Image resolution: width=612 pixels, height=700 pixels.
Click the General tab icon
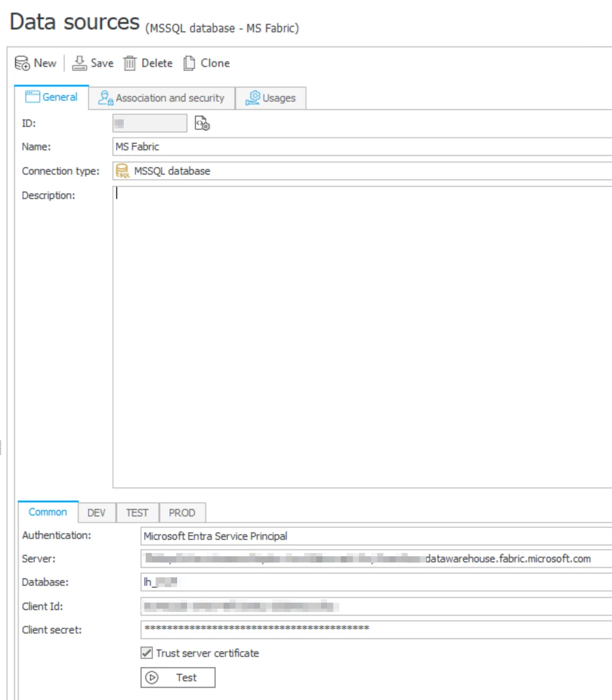[x=32, y=96]
